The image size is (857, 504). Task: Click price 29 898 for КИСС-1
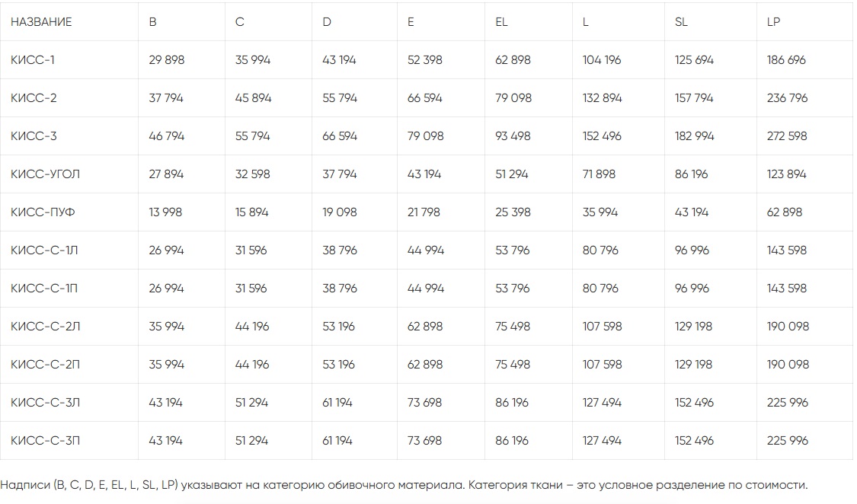coord(166,60)
